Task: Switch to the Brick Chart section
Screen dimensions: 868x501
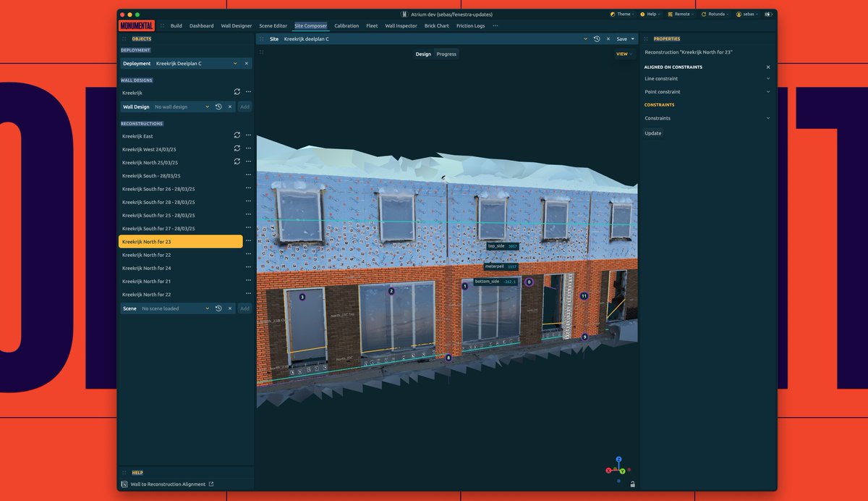Action: 437,25
